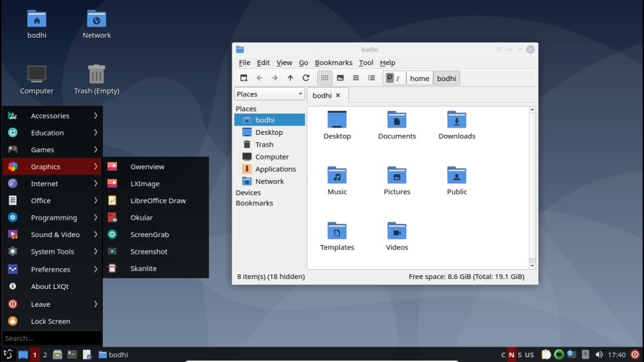
Task: Open the Places side pane dropdown
Action: [270, 94]
